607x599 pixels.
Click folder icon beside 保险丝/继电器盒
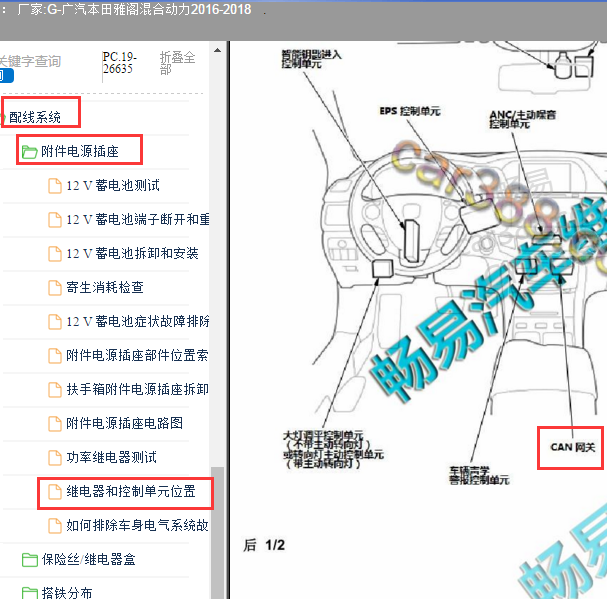click(x=29, y=560)
